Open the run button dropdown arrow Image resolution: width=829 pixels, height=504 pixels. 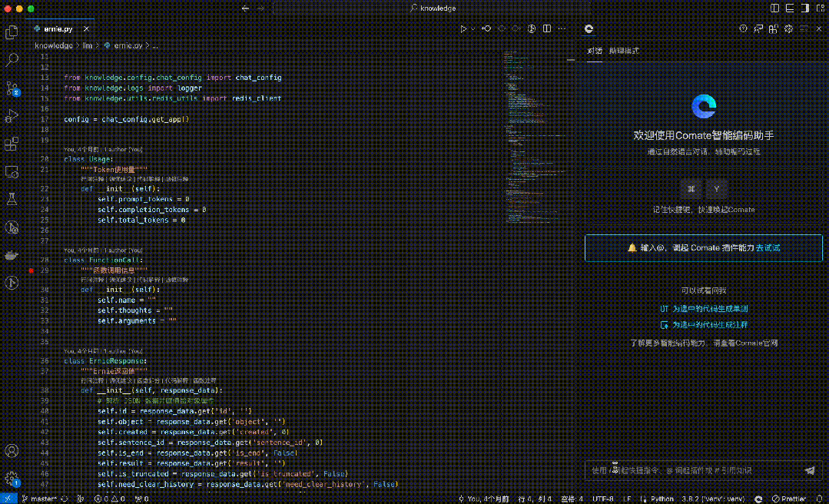(x=473, y=28)
